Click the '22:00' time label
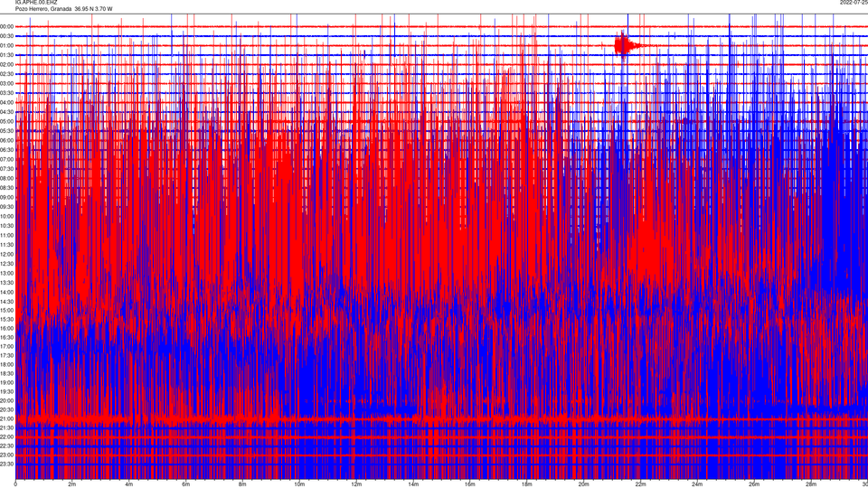The image size is (868, 488). [6, 436]
